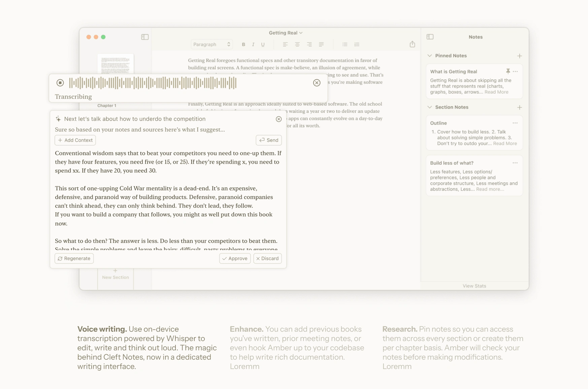588x389 pixels.
Task: Click the audio waveform in transcribing bar
Action: tap(153, 83)
